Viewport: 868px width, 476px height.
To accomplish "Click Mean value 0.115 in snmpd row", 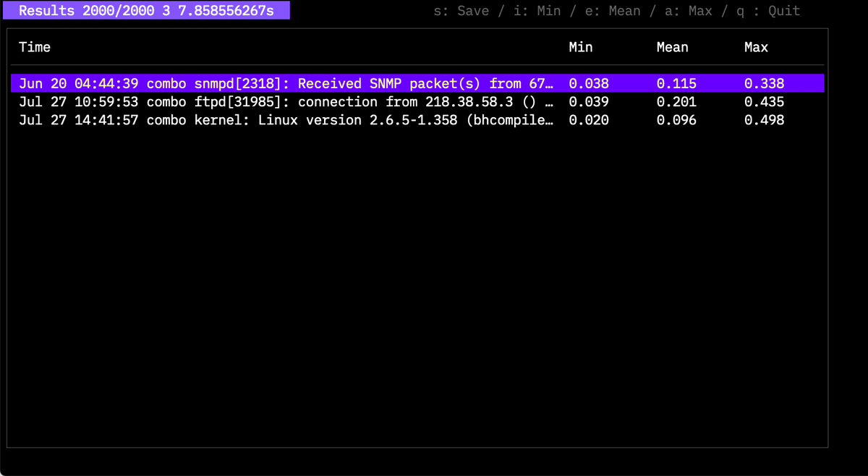I will 676,83.
